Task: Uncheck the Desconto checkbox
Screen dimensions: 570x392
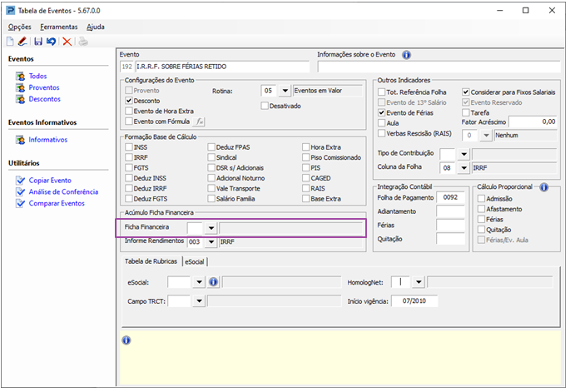Action: tap(129, 101)
